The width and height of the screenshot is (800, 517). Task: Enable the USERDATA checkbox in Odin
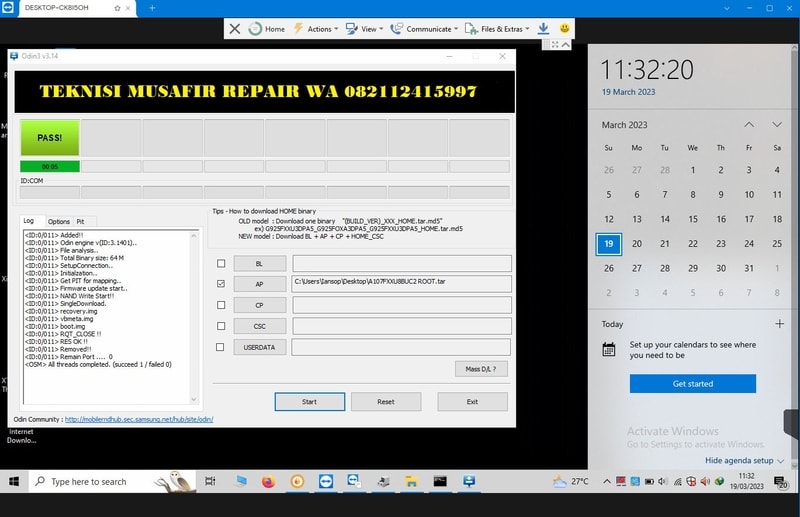tap(220, 347)
